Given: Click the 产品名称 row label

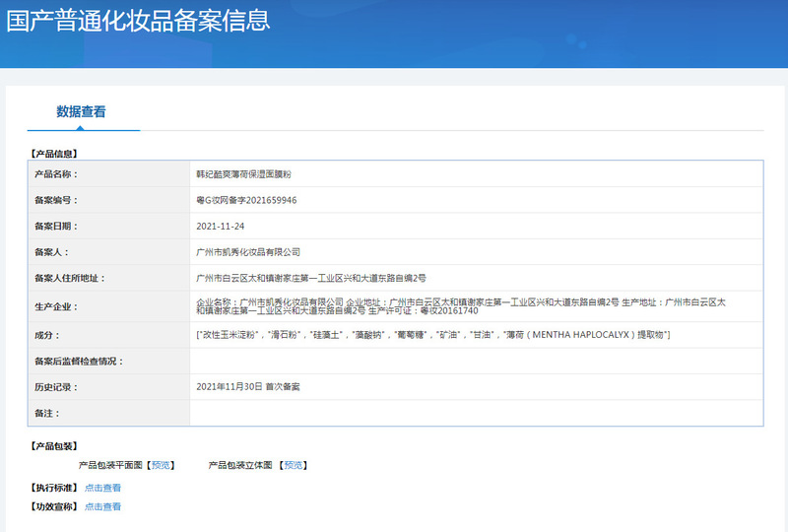Looking at the screenshot, I should (x=56, y=174).
